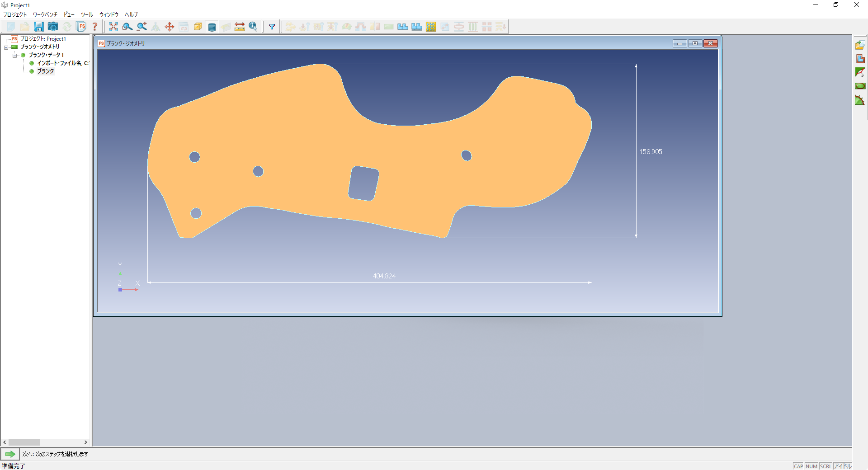
Task: Click the yellow nesting grid icon
Action: [431, 27]
